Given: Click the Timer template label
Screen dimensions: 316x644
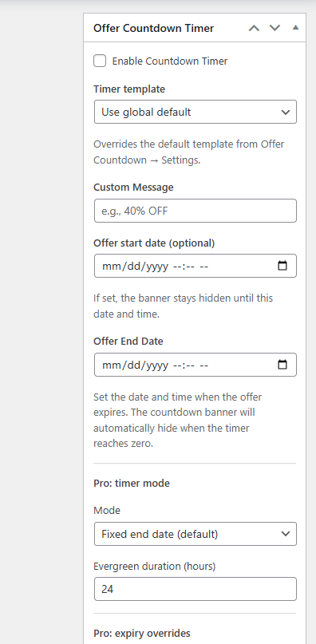Looking at the screenshot, I should (x=129, y=89).
